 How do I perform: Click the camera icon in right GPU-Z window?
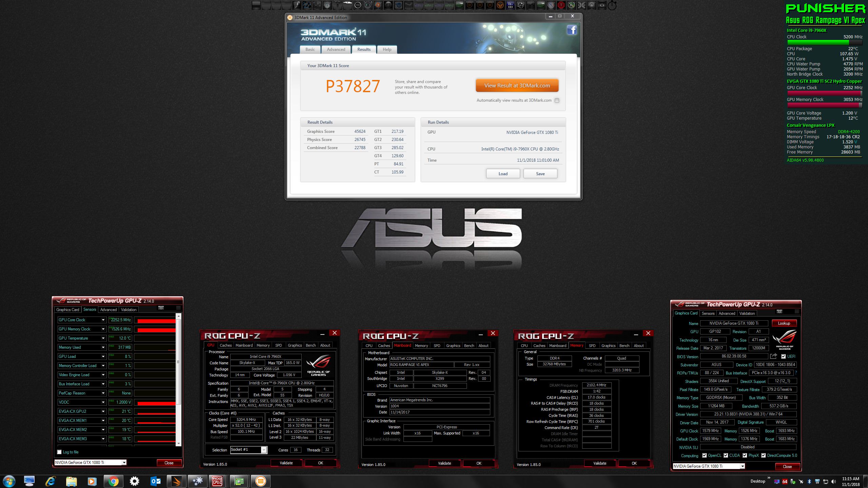[x=780, y=311]
